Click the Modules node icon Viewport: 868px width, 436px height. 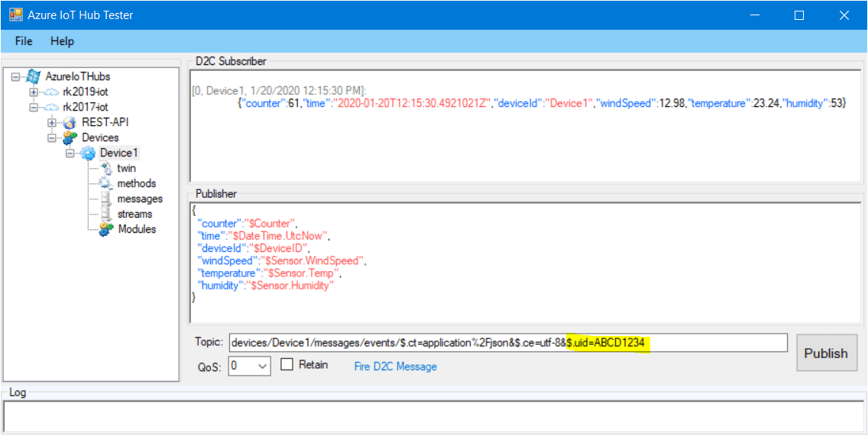(x=106, y=229)
